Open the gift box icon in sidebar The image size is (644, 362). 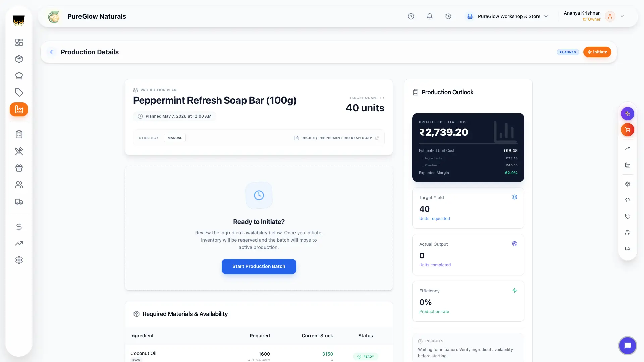click(x=19, y=168)
